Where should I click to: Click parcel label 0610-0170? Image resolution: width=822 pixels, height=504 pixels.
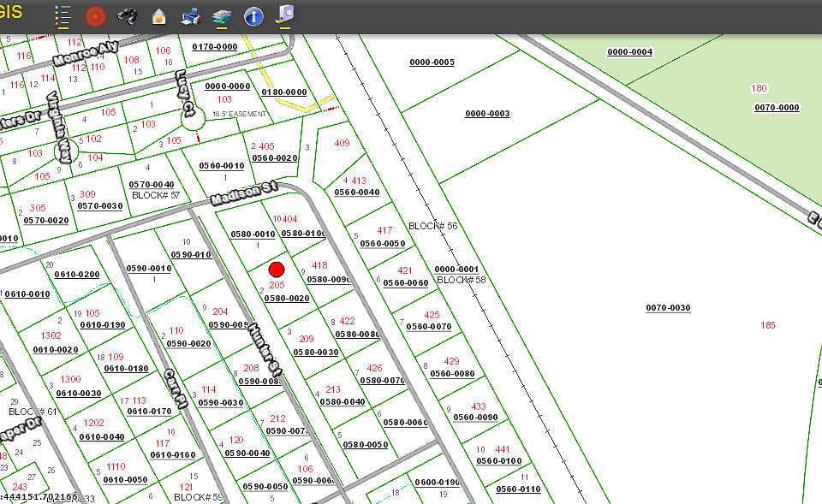149,412
